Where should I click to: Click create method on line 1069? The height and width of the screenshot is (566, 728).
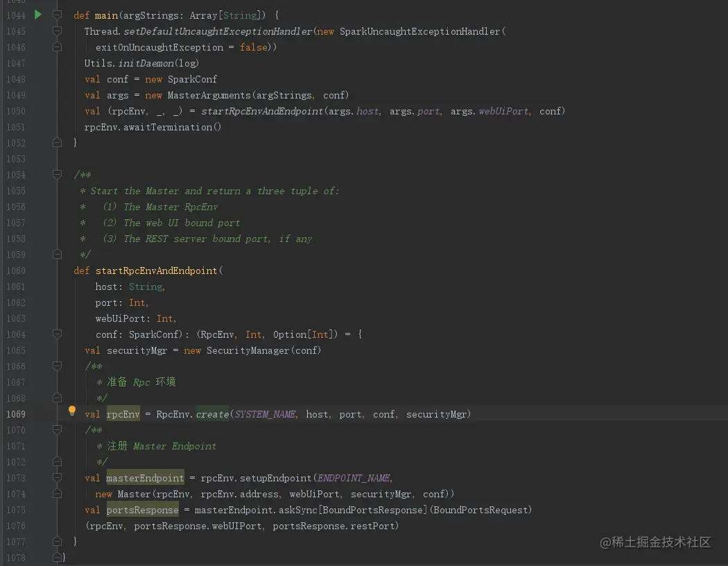point(212,414)
